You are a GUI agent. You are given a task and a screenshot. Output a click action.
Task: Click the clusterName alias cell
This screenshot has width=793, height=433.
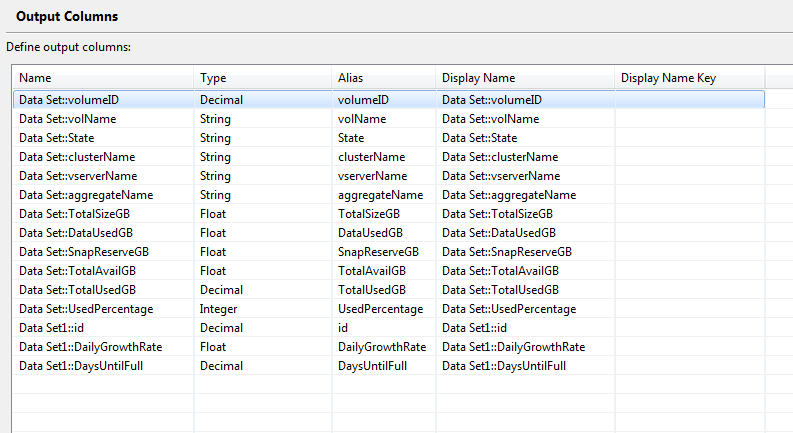click(x=384, y=157)
